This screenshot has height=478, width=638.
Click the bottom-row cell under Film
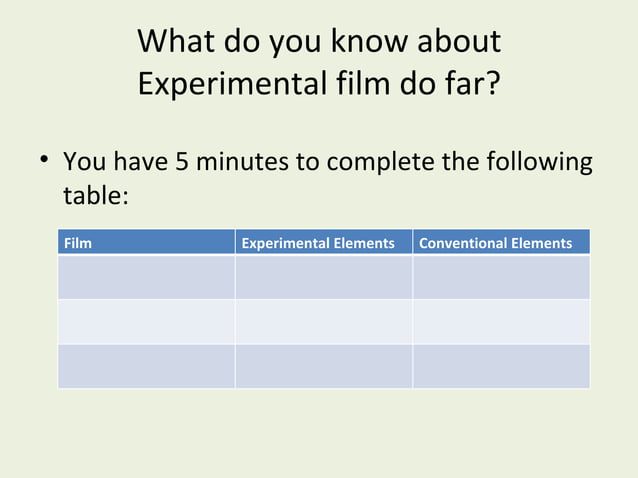point(146,366)
